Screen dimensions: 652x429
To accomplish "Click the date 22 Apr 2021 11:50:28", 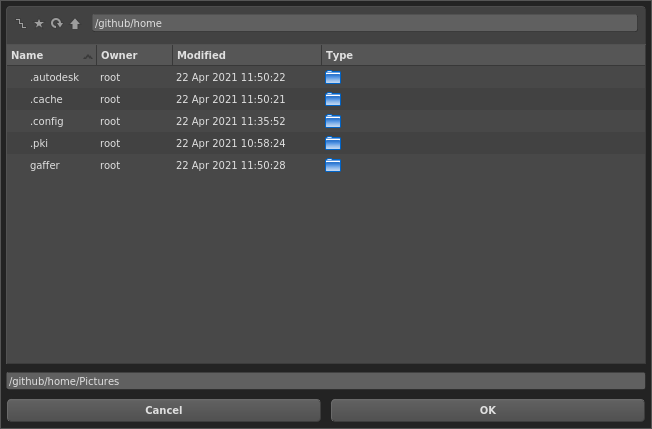I will point(231,165).
